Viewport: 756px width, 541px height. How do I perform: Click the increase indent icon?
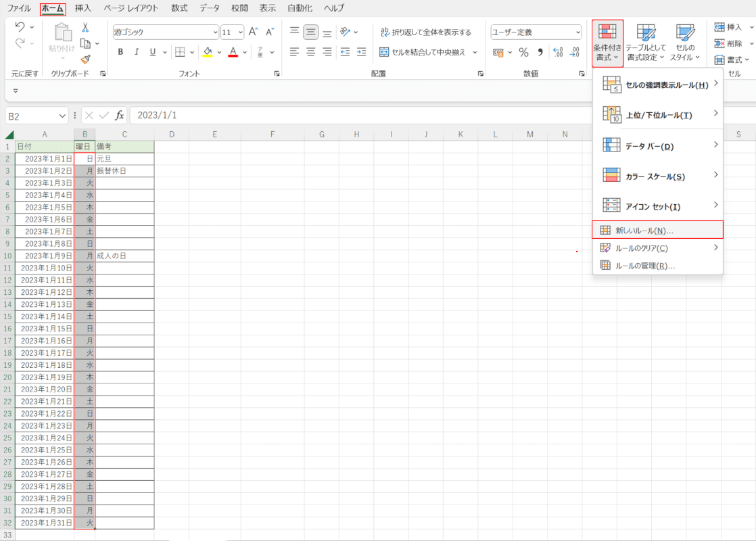pyautogui.click(x=361, y=52)
